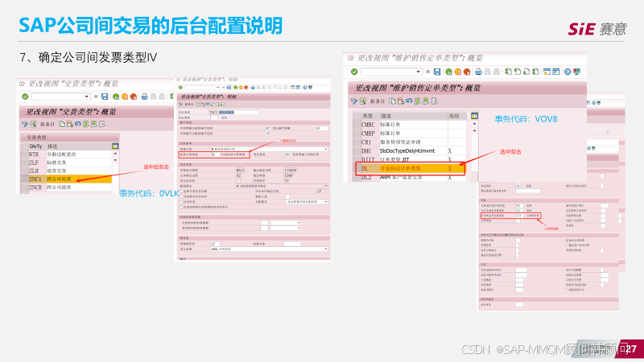Click red Cancel icon in delivery type overview window
Image resolution: width=644 pixels, height=362 pixels.
(134, 97)
